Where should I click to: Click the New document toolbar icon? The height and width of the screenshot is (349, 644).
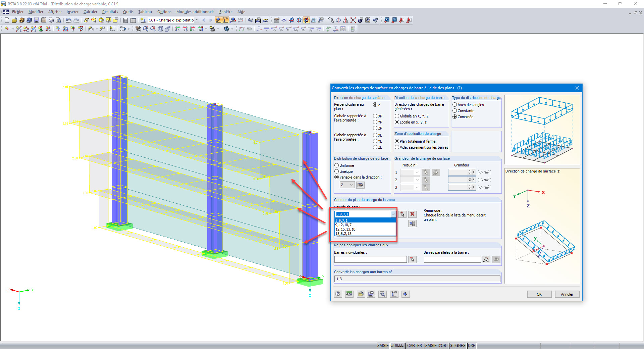click(x=7, y=20)
